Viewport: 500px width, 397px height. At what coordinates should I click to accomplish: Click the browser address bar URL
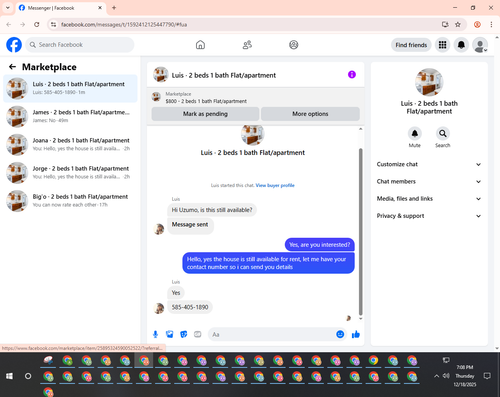pos(124,25)
